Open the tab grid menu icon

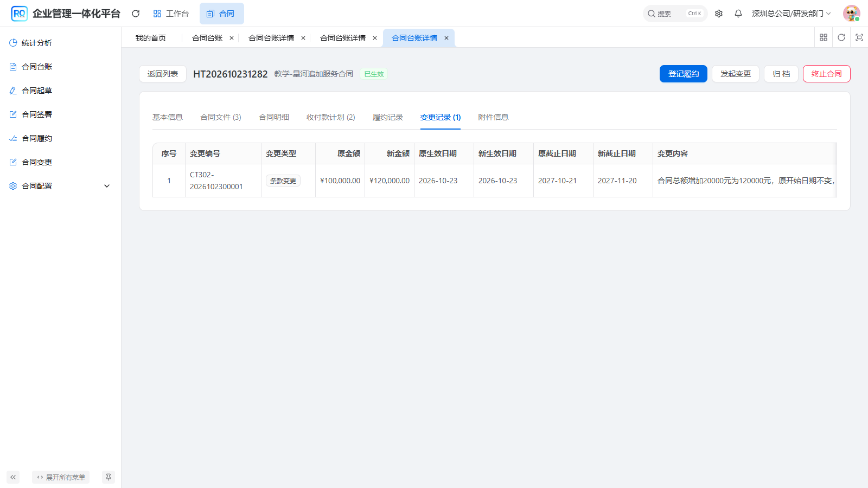[824, 37]
